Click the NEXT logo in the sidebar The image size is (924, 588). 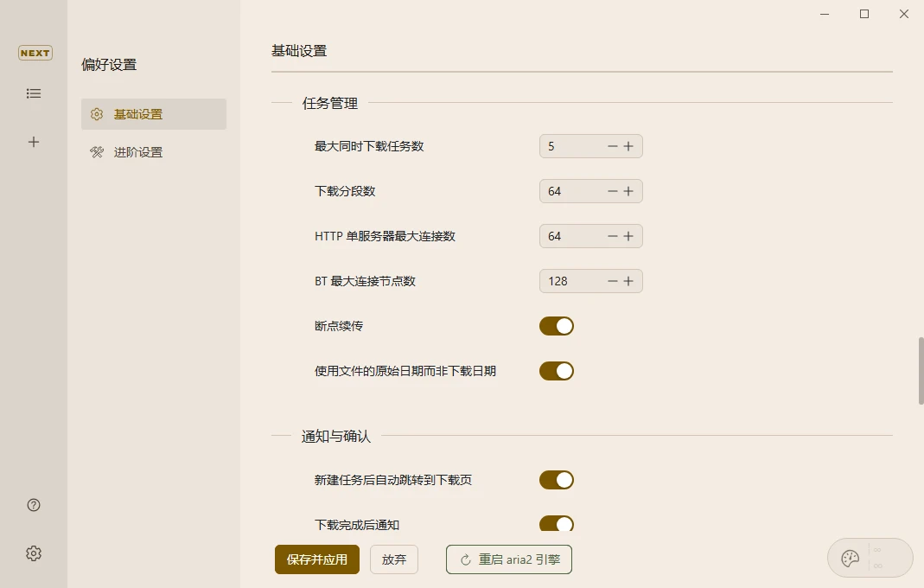(35, 53)
